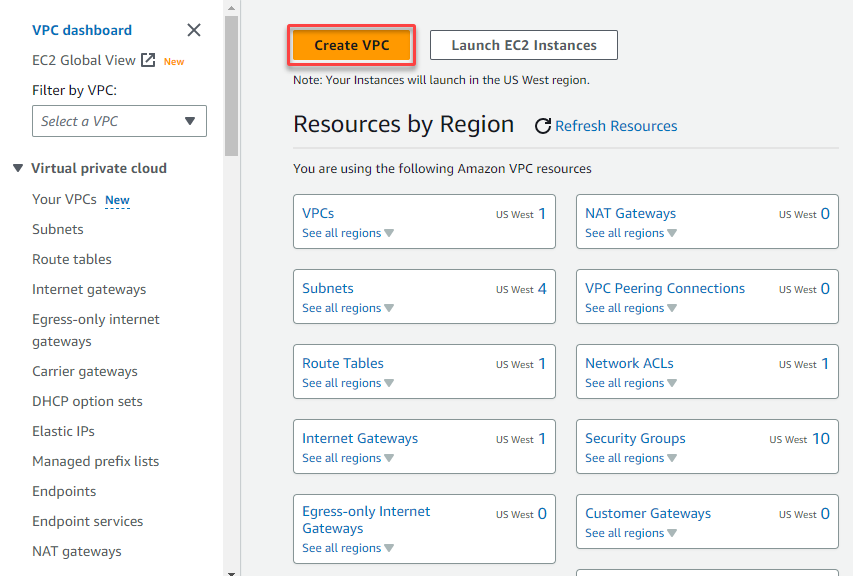The width and height of the screenshot is (853, 576).
Task: Go to Subnets in the sidebar
Action: tap(58, 230)
